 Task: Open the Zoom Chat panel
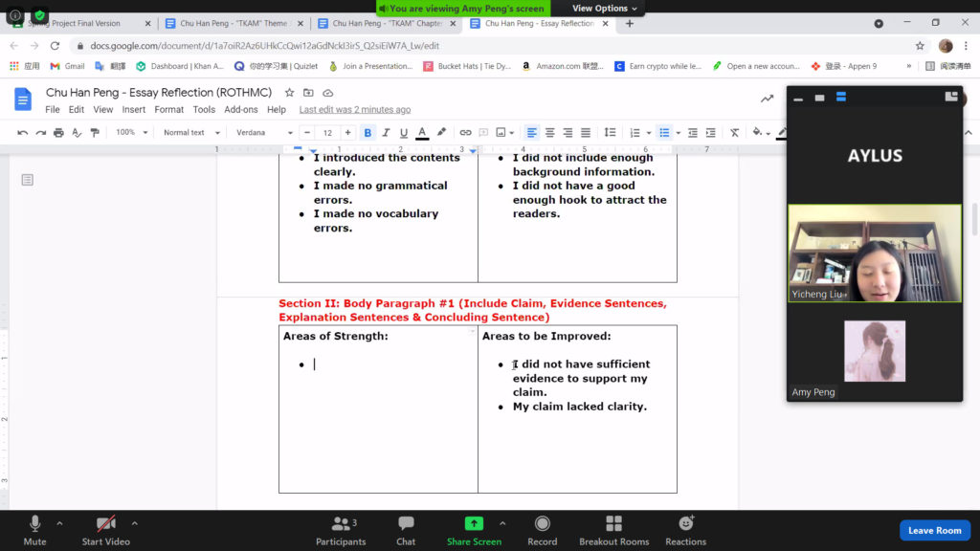pyautogui.click(x=406, y=530)
